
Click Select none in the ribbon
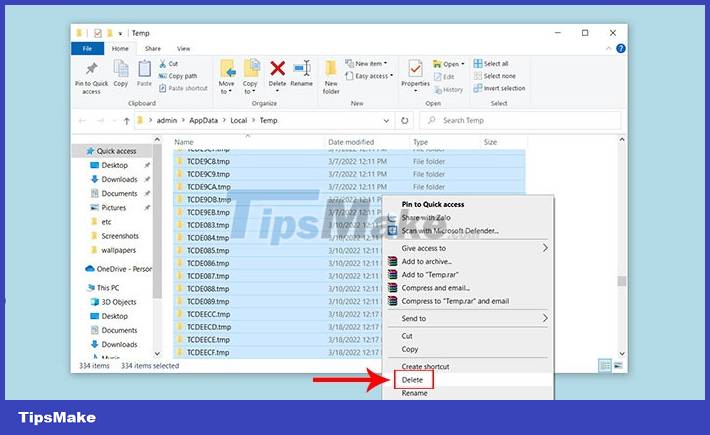(x=494, y=76)
